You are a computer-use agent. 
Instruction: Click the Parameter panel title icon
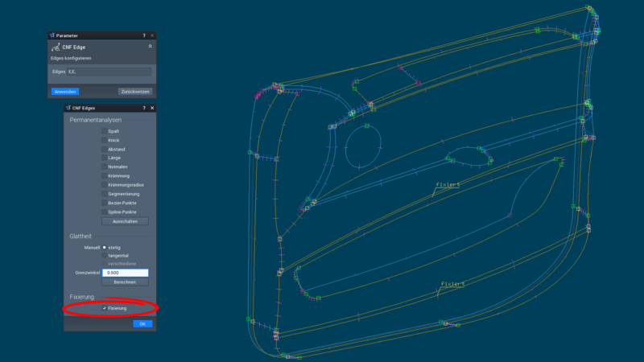pos(52,35)
